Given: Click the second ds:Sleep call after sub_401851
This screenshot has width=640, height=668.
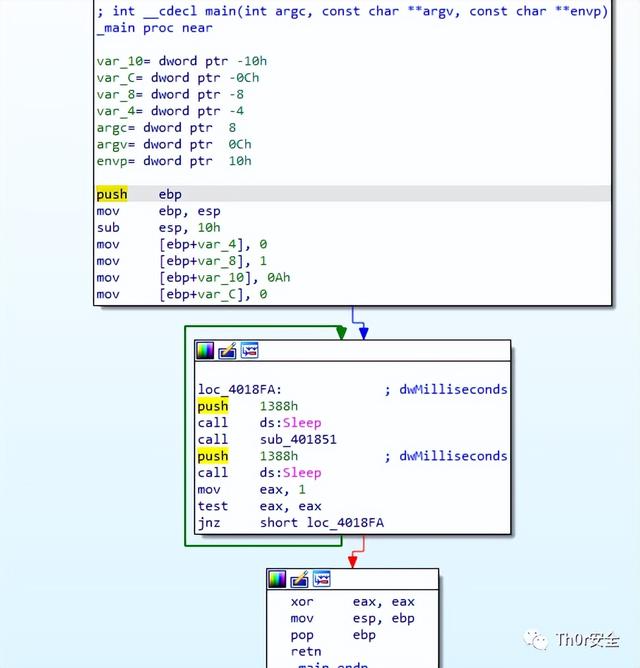Looking at the screenshot, I should [290, 472].
